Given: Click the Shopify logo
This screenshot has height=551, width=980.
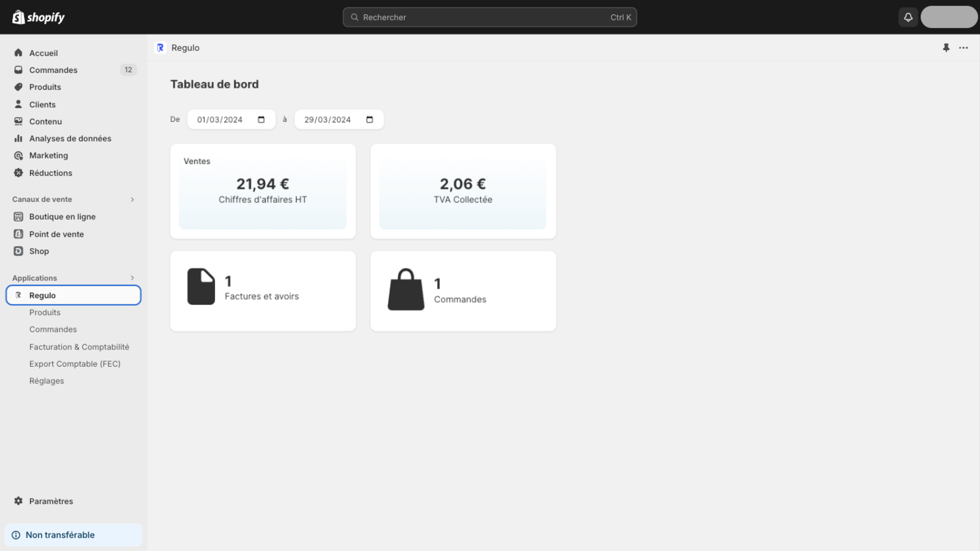Looking at the screenshot, I should (39, 17).
